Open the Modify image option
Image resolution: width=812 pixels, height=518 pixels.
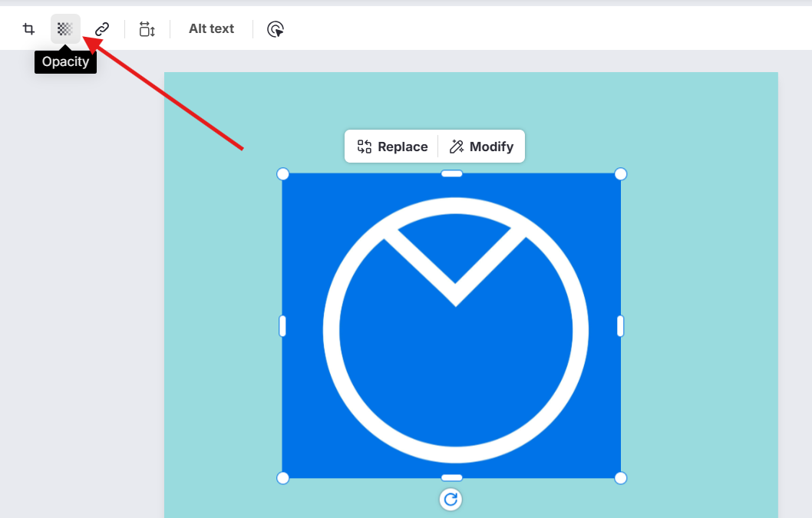(x=481, y=147)
